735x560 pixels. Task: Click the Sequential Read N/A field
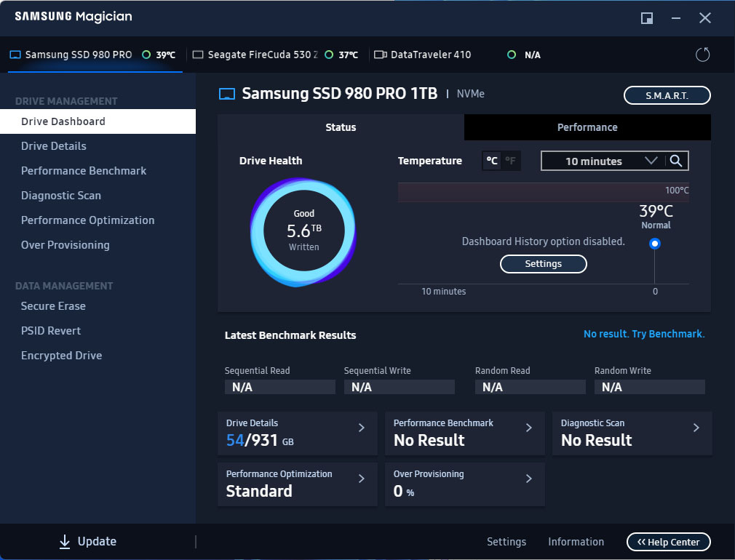(280, 387)
